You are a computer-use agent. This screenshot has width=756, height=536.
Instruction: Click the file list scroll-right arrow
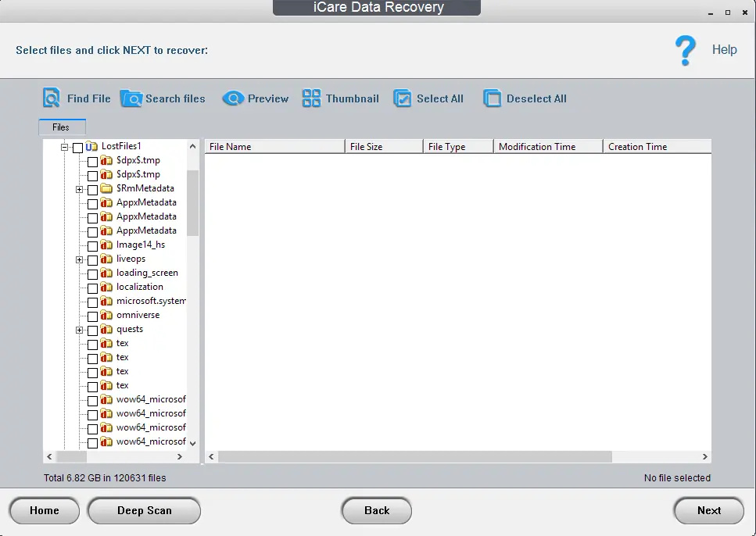click(705, 456)
